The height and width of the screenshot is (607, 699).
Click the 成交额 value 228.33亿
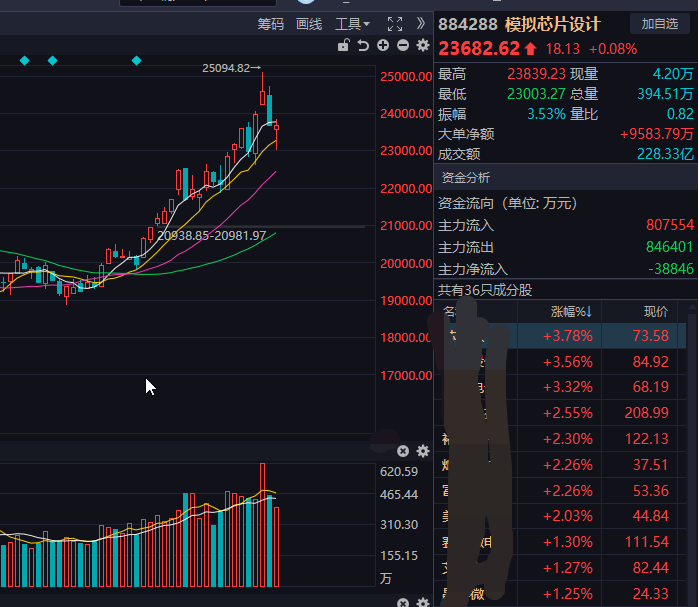(665, 154)
